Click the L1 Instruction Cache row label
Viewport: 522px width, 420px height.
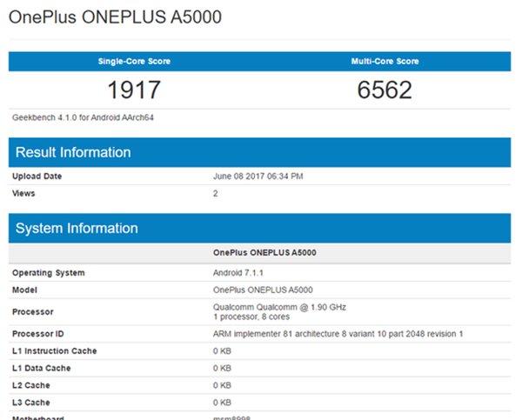point(54,351)
